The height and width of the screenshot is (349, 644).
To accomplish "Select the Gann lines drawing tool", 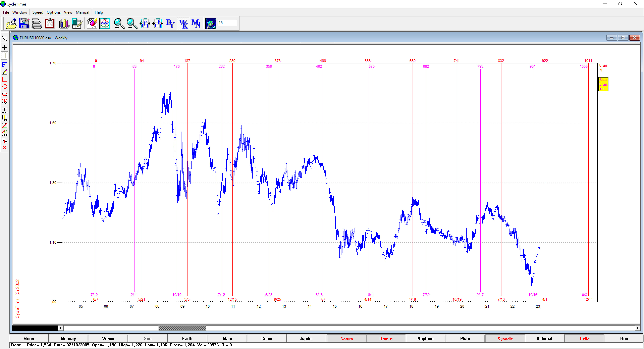I will 5,133.
